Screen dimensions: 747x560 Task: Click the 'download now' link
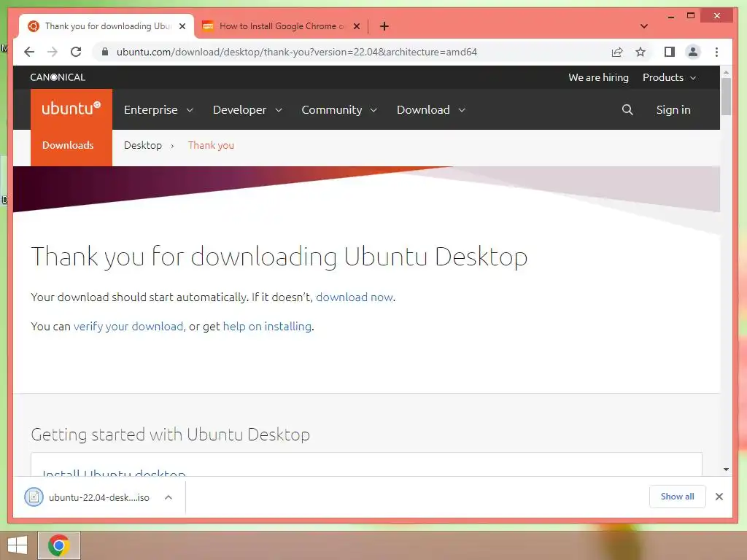pos(355,297)
